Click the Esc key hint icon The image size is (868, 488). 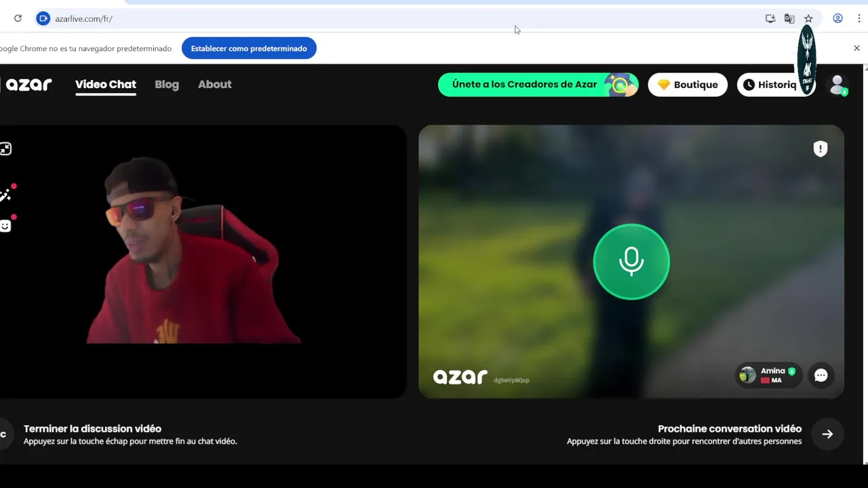pyautogui.click(x=4, y=434)
